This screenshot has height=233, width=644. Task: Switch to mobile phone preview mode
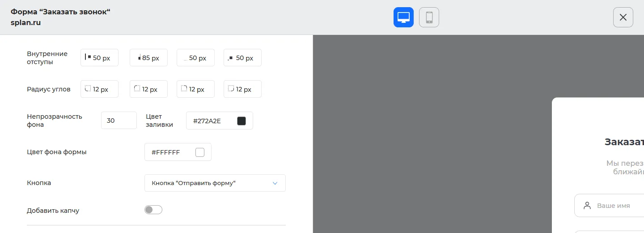tap(429, 17)
